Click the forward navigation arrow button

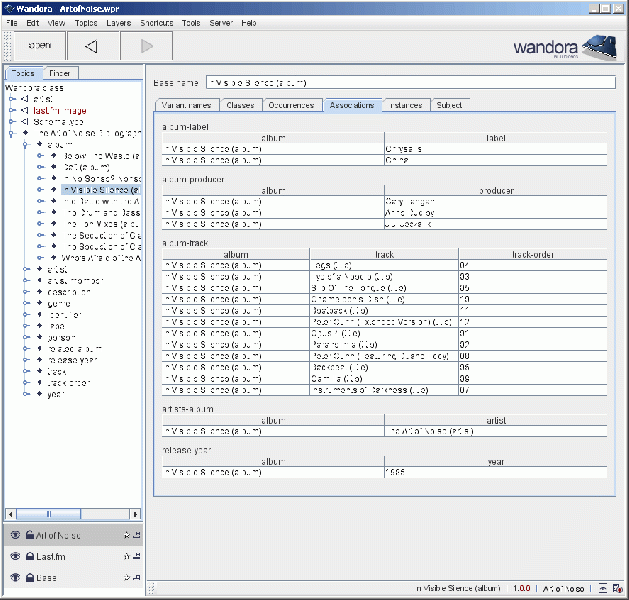coord(147,45)
